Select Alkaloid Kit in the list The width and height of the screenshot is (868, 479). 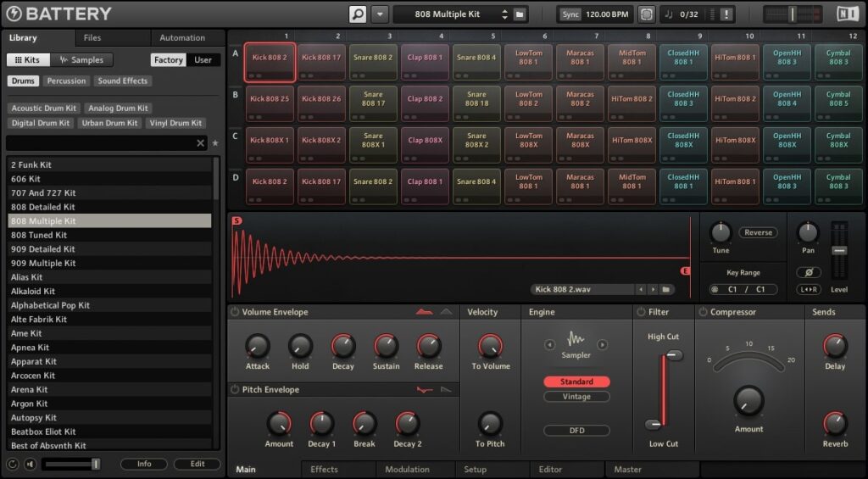[109, 292]
